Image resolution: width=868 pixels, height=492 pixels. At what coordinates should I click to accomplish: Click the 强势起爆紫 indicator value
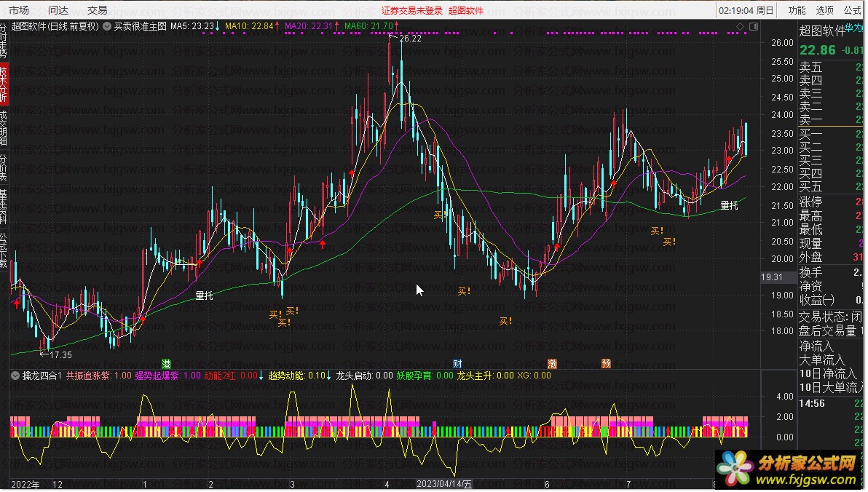click(x=167, y=376)
